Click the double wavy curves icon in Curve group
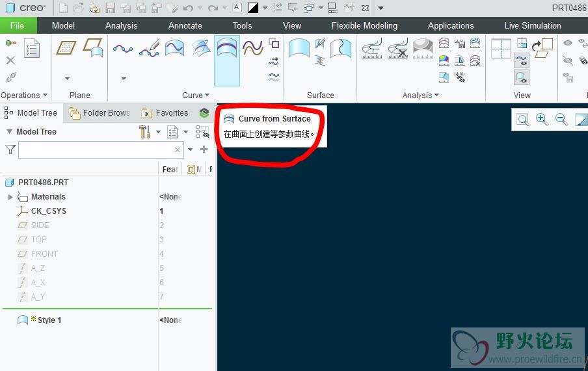The width and height of the screenshot is (588, 371). pyautogui.click(x=274, y=77)
